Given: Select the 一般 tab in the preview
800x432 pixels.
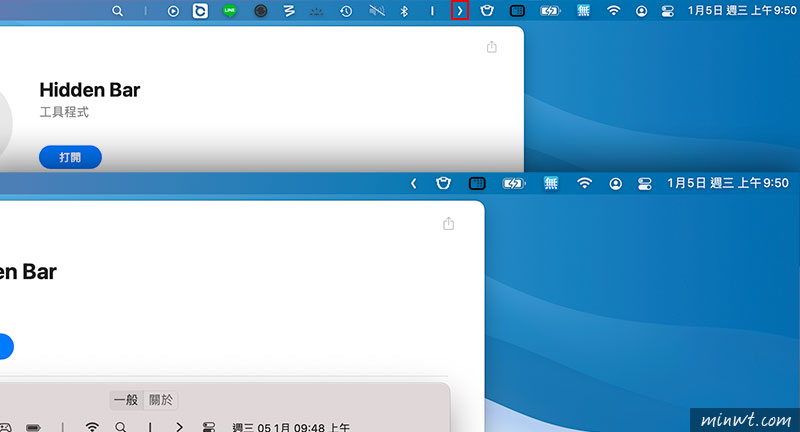Looking at the screenshot, I should (x=126, y=400).
